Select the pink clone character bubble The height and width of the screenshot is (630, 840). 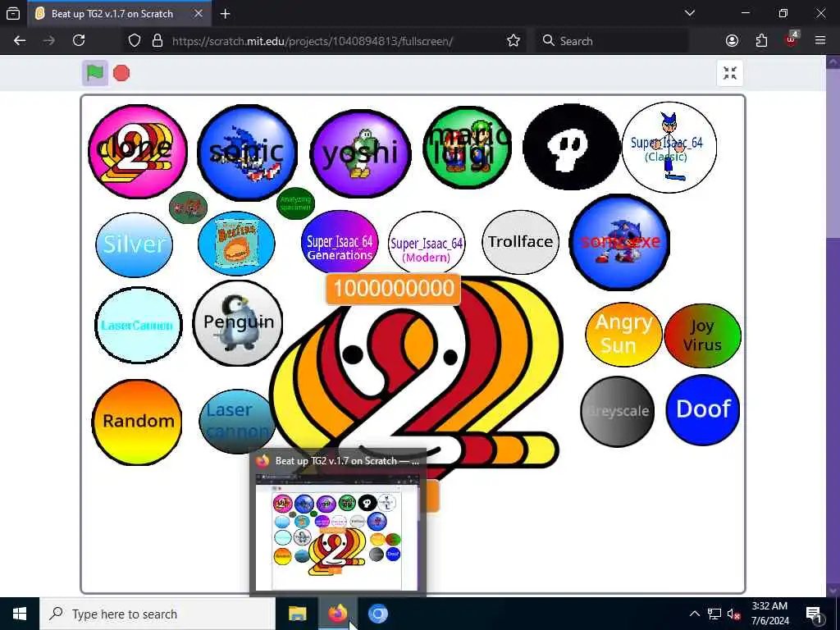point(138,152)
